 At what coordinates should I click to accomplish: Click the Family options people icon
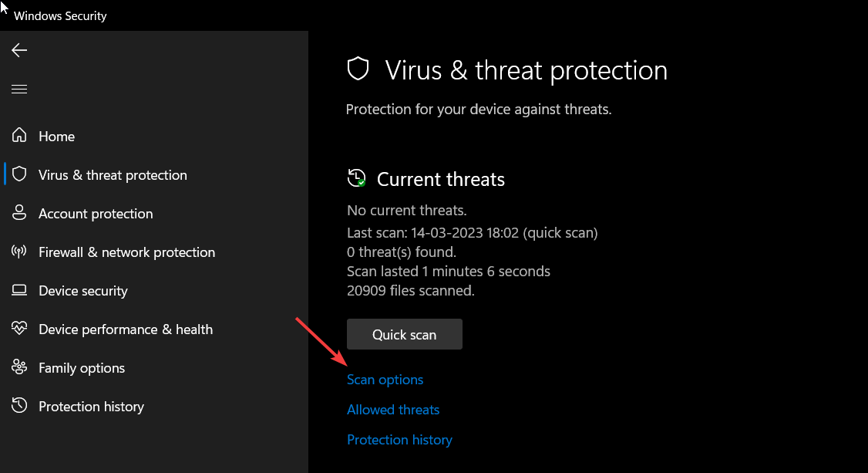19,367
